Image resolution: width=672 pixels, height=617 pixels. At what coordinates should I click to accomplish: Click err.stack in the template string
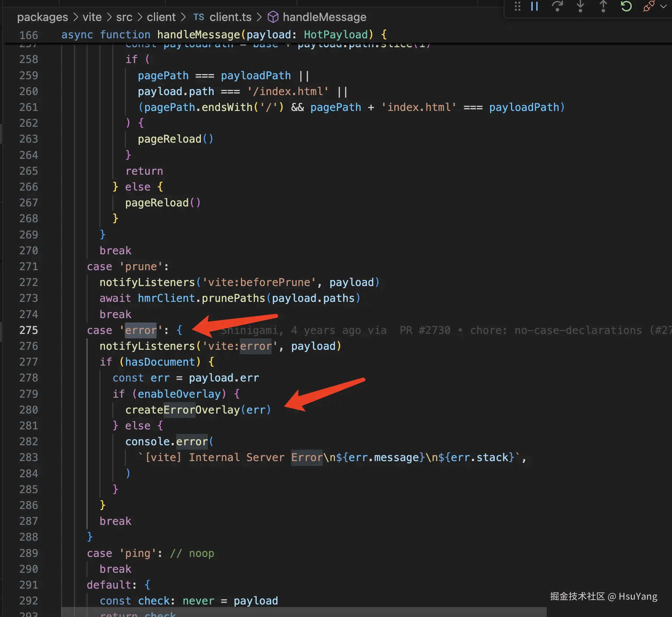coord(480,458)
